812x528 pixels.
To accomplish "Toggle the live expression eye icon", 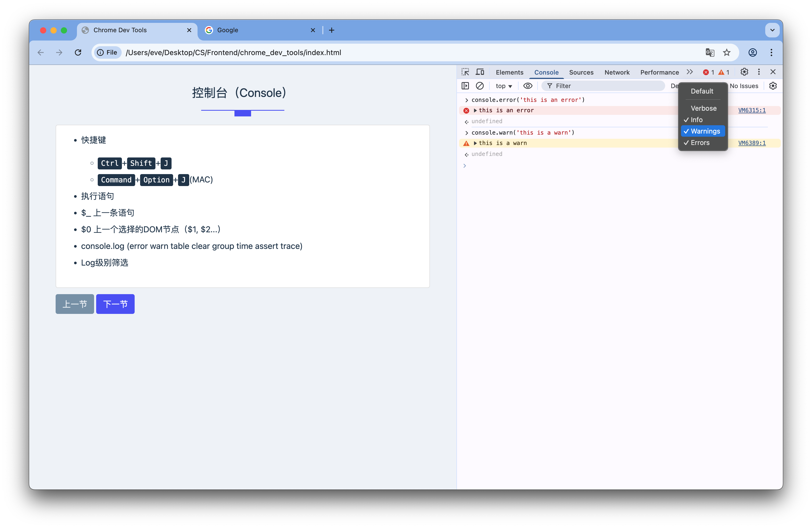I will click(x=528, y=85).
